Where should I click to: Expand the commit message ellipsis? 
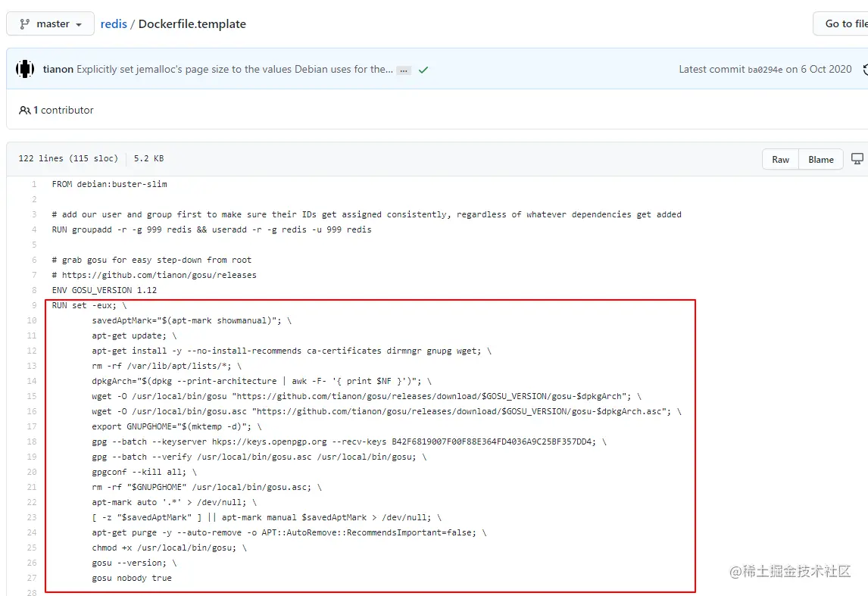tap(404, 70)
